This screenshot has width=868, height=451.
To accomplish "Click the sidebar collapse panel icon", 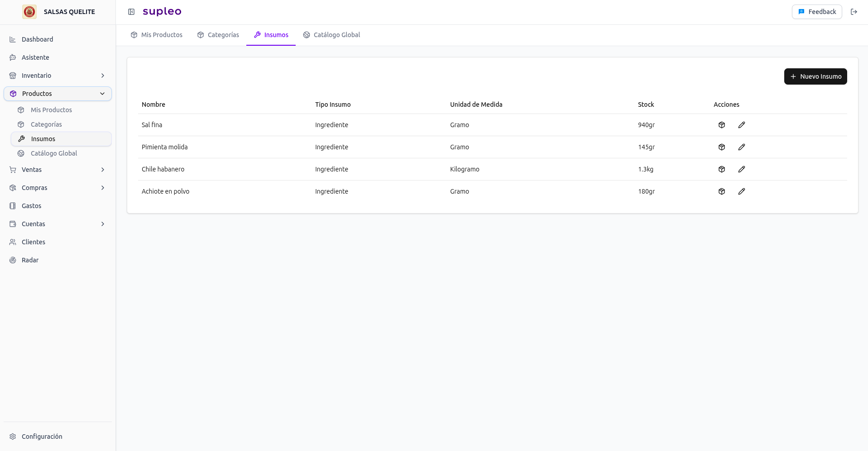I will click(131, 12).
